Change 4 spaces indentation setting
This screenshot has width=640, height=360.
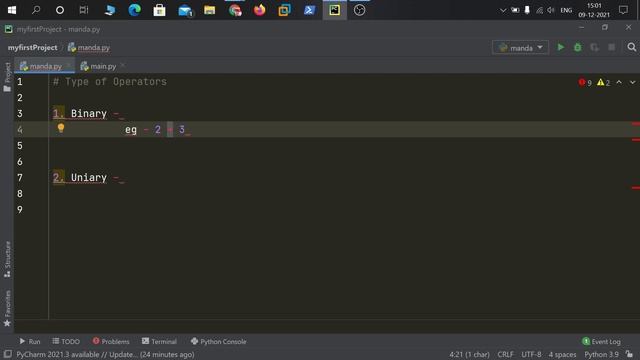tap(562, 354)
